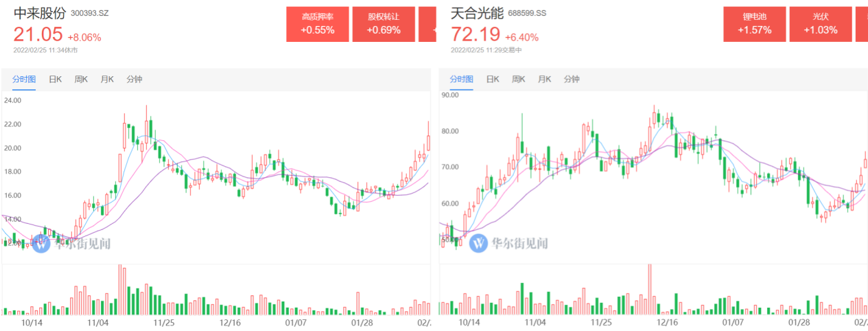
Task: Switch 中来股份 chart to 周K
Action: tap(81, 80)
